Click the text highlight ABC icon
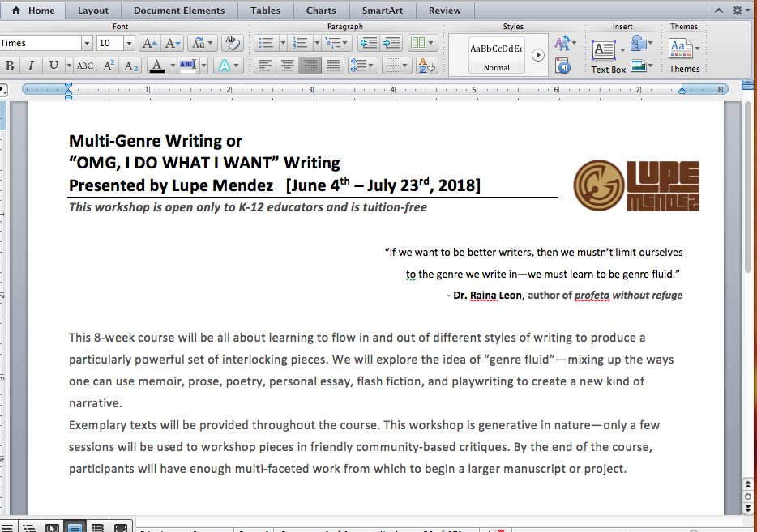 pos(188,66)
